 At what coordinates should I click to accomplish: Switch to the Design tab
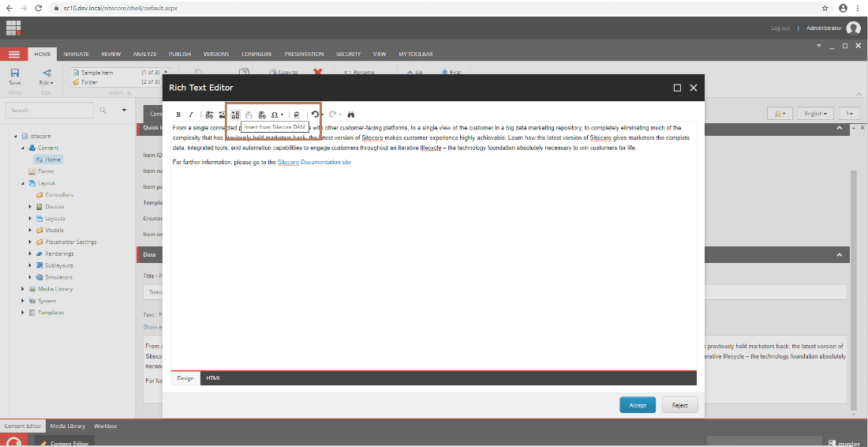pos(185,378)
